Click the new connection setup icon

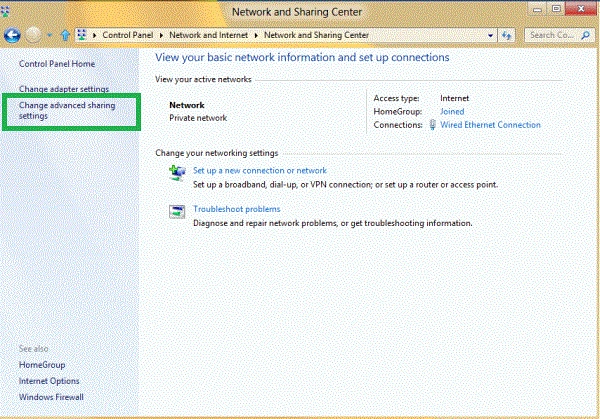click(177, 173)
